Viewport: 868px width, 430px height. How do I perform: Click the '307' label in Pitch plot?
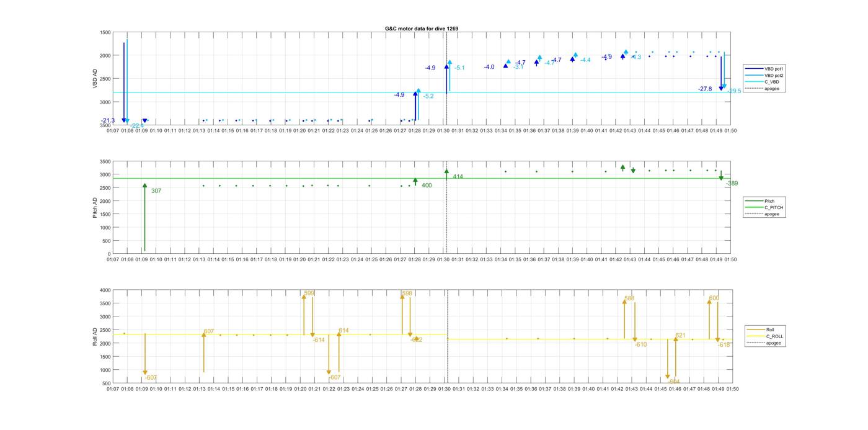(x=156, y=191)
